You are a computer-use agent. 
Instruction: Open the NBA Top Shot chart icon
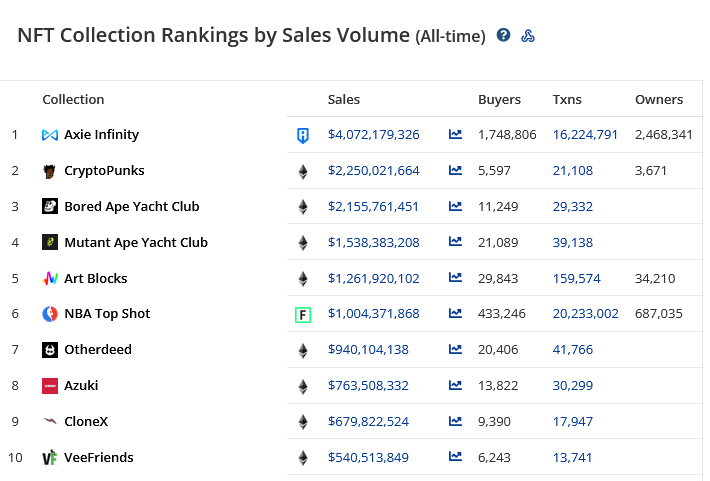[455, 313]
